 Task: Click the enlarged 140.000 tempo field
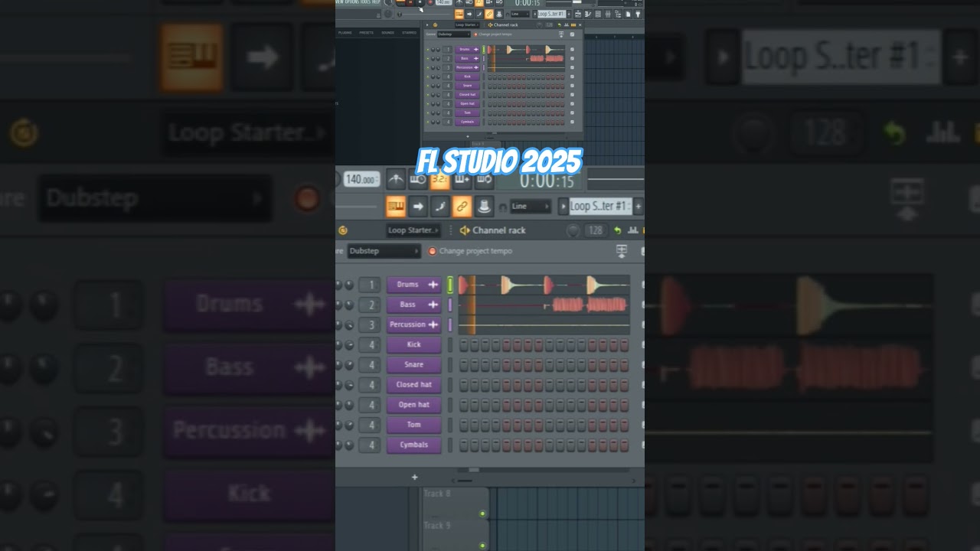pyautogui.click(x=361, y=179)
